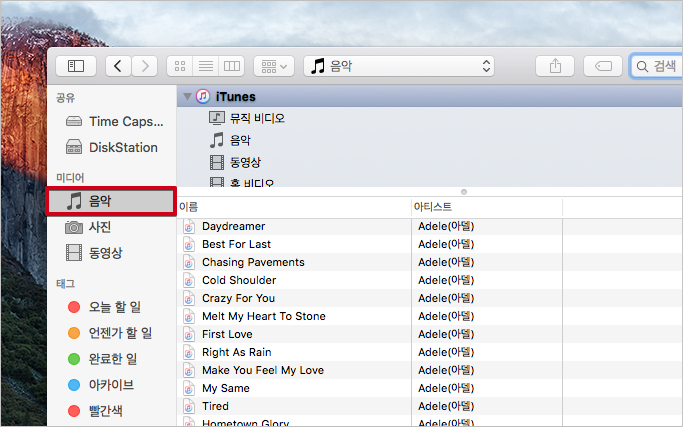683x427 pixels.
Task: Click the blue 아카이브 tag
Action: 101,385
